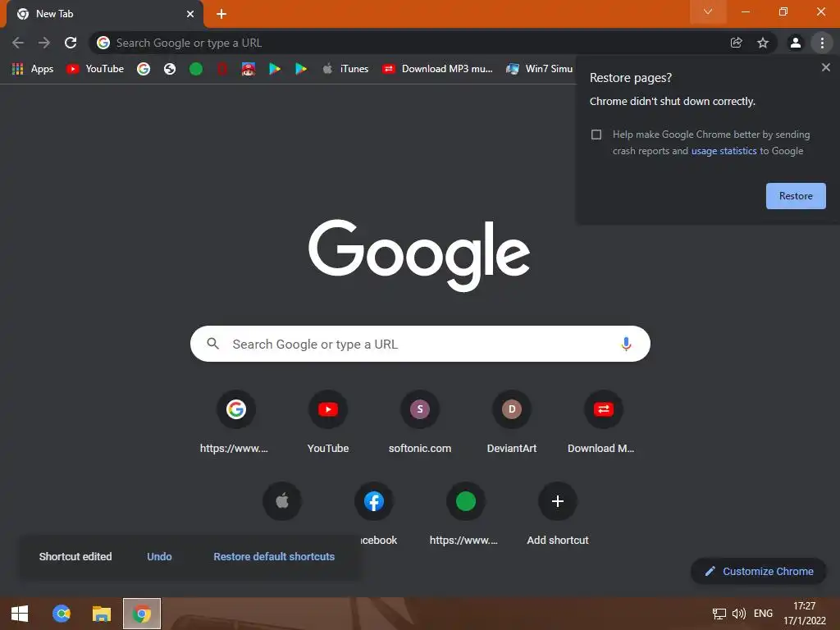Click Undo in shortcut edited toast
The width and height of the screenshot is (840, 630).
tap(159, 557)
